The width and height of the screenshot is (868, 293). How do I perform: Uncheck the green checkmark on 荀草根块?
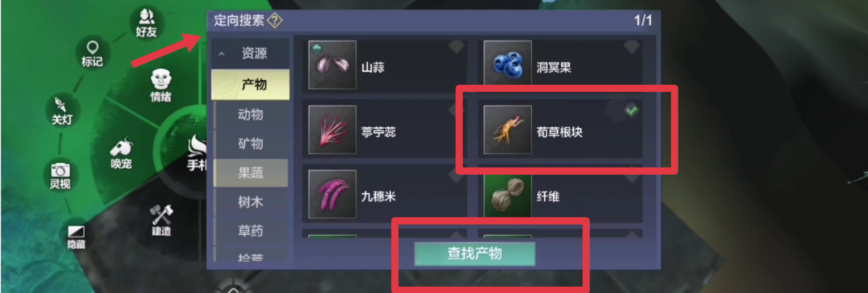[632, 110]
